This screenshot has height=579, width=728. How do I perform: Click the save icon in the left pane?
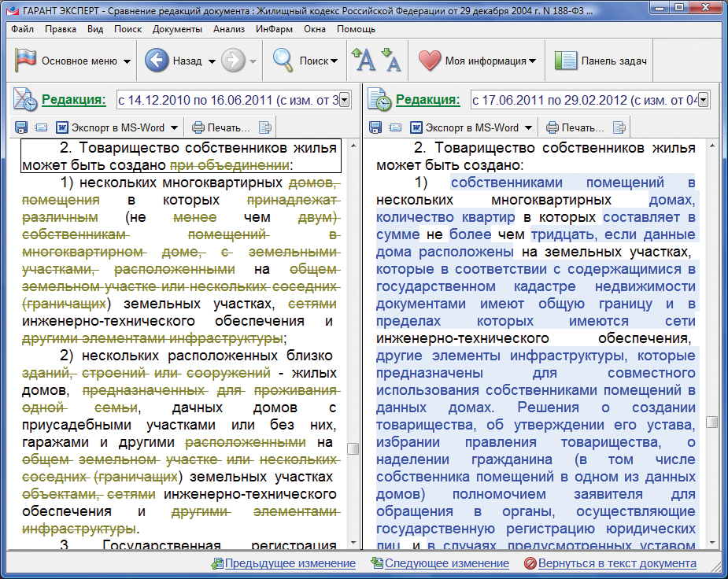[x=21, y=127]
